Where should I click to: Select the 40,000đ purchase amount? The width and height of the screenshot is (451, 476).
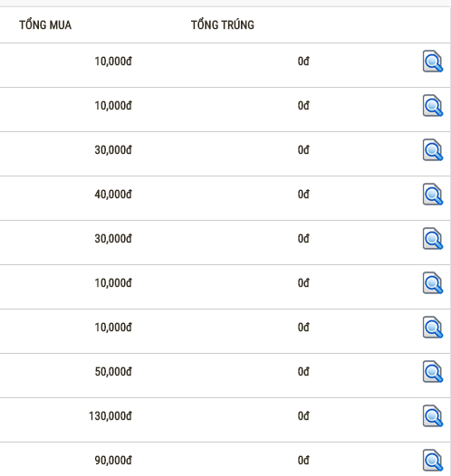[113, 195]
